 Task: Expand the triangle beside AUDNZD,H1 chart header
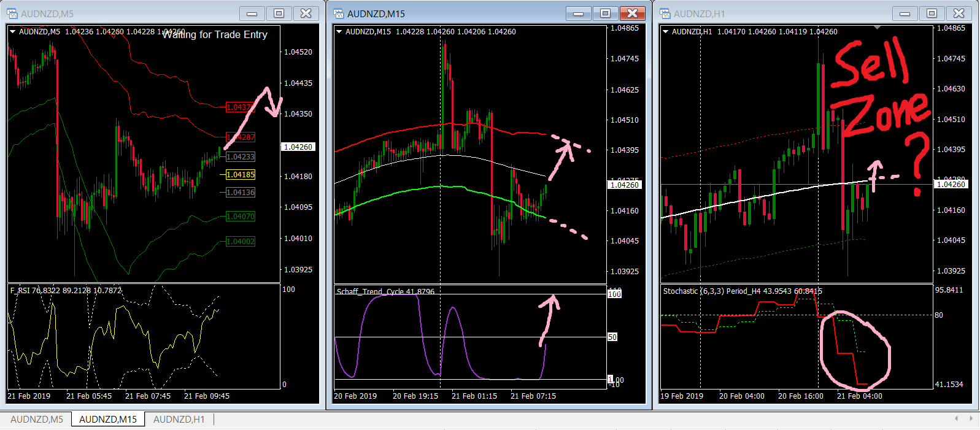tap(665, 31)
